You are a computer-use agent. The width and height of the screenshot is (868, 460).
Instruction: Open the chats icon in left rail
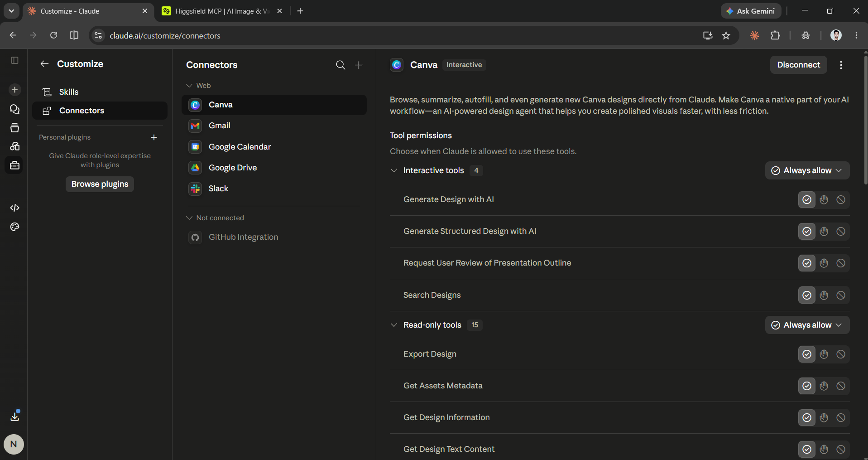14,109
